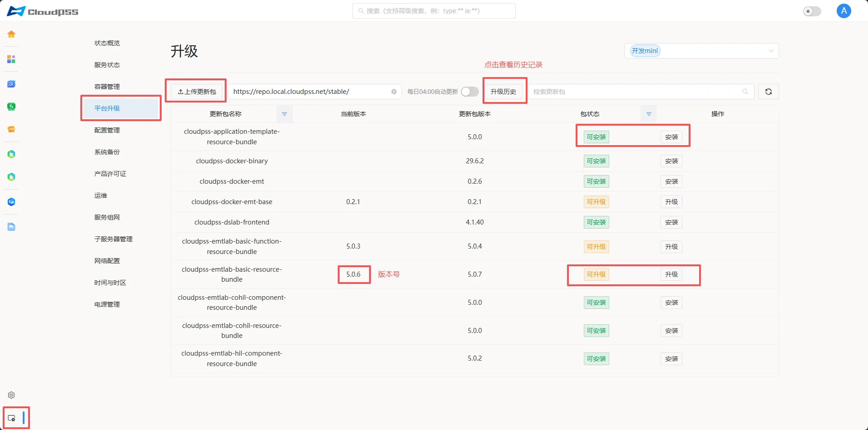
Task: Click 安装 for cloudpss-docker-emt
Action: (671, 181)
